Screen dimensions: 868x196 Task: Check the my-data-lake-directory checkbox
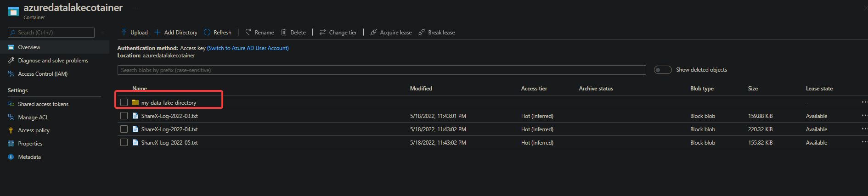124,102
